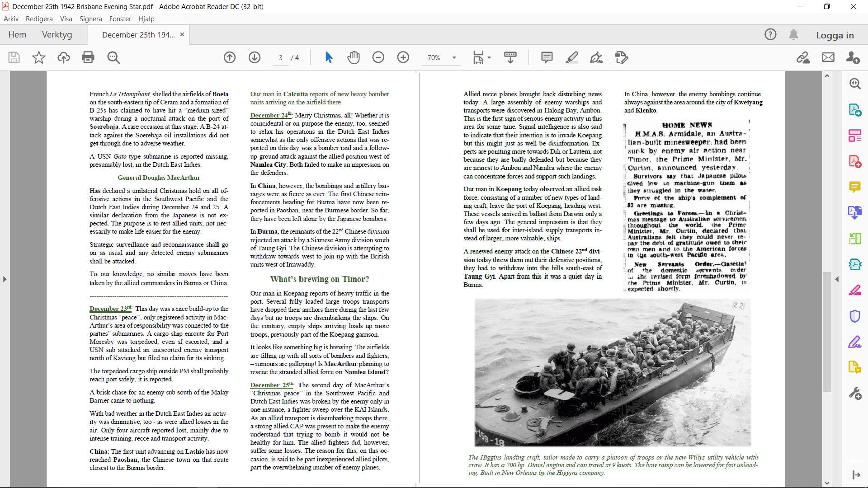Click the HOME NEWS newspaper clipping

687,206
